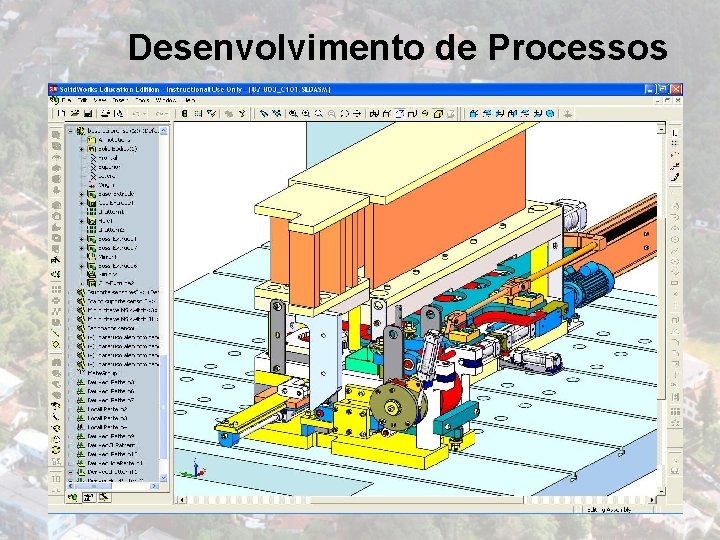Image resolution: width=720 pixels, height=540 pixels.
Task: Collapse the root assembly tree node
Action: tap(71, 131)
